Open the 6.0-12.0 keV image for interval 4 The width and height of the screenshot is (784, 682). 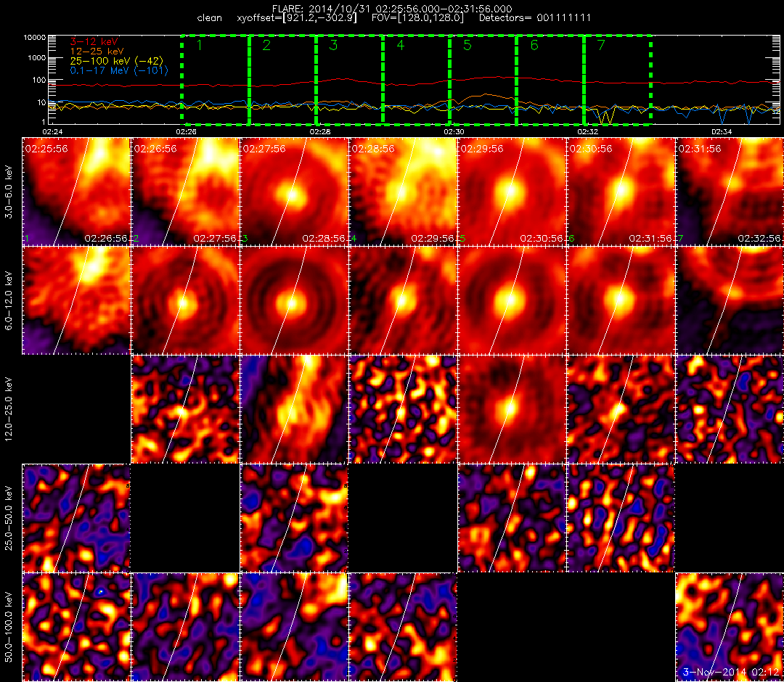pos(403,301)
